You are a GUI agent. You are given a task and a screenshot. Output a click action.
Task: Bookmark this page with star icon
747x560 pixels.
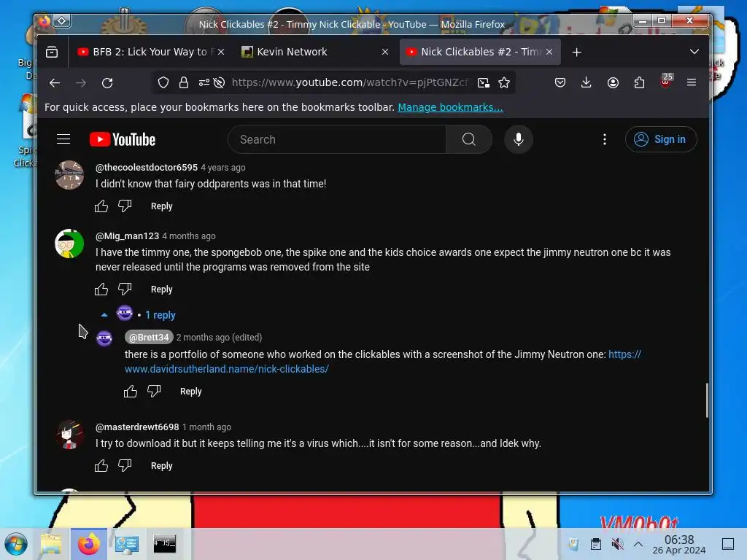504,83
